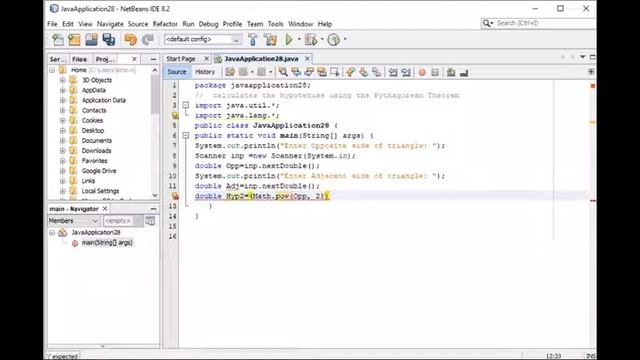Click the New Project icon
Screen dimensions: 640x360
(74, 40)
